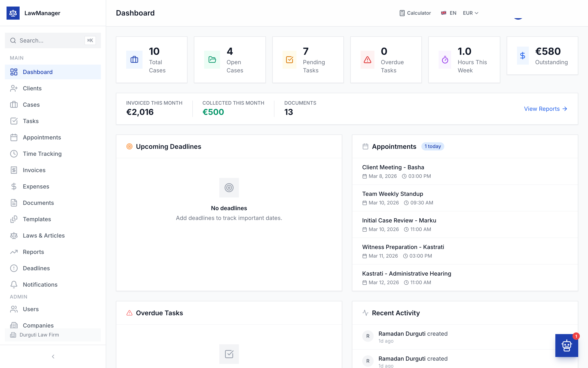
Task: Switch language using the EN selector
Action: [x=449, y=13]
